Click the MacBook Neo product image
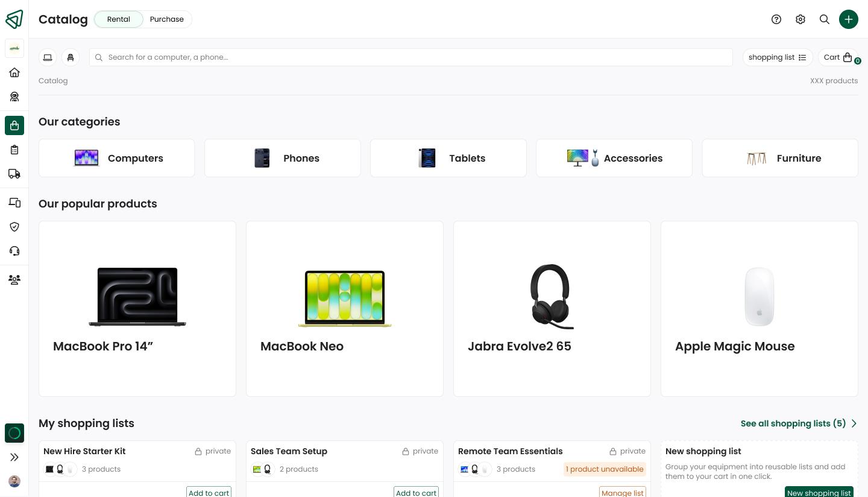The image size is (868, 497). point(345,299)
